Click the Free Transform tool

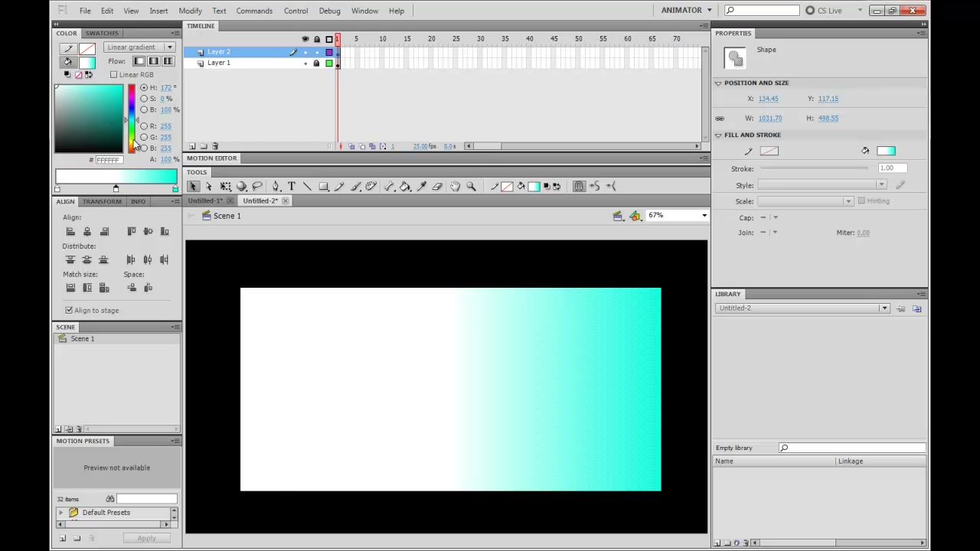click(226, 186)
